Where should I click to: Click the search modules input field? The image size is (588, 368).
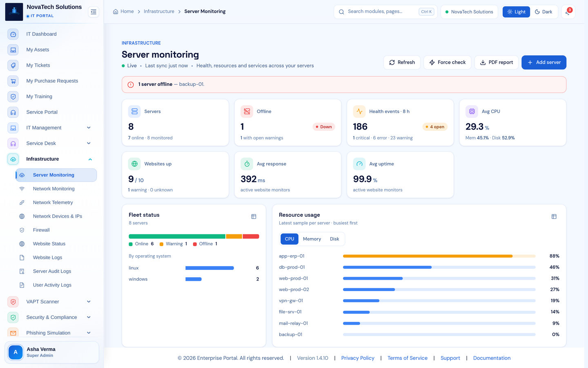[x=385, y=12]
